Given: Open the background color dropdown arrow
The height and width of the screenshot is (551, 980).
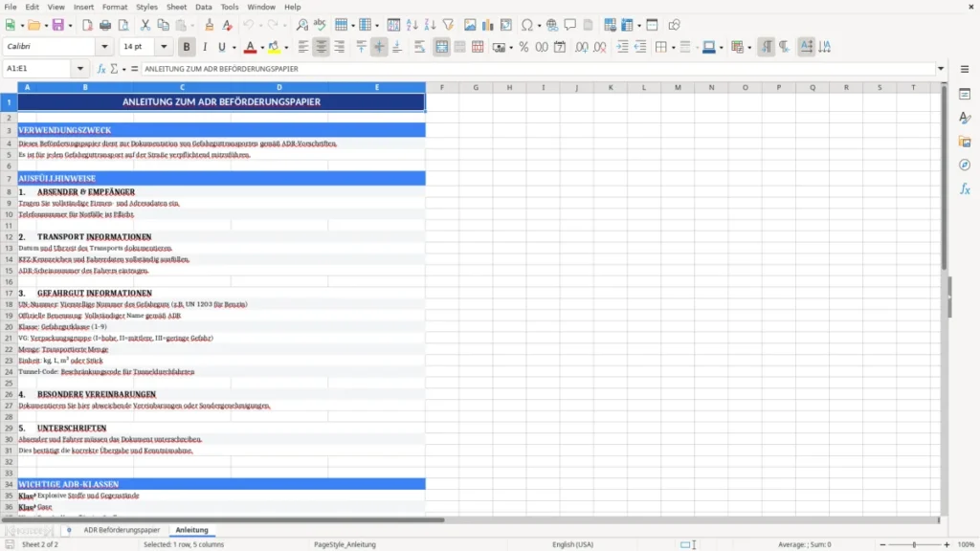Looking at the screenshot, I should (x=286, y=48).
